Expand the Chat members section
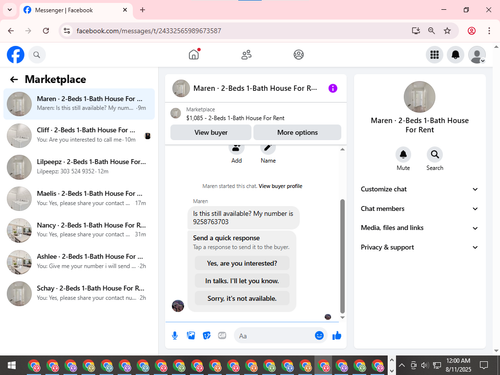Image resolution: width=500 pixels, height=375 pixels. tap(419, 209)
